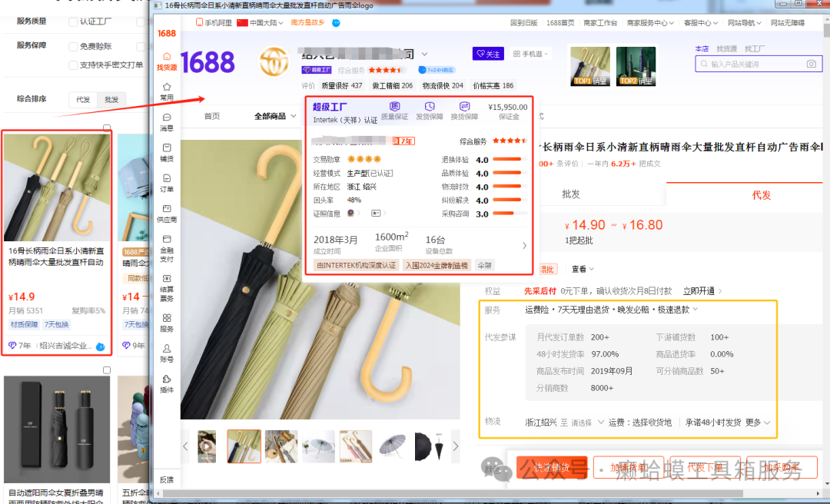The width and height of the screenshot is (830, 504).
Task: Click the 手机阿里 phone icon link
Action: (214, 23)
